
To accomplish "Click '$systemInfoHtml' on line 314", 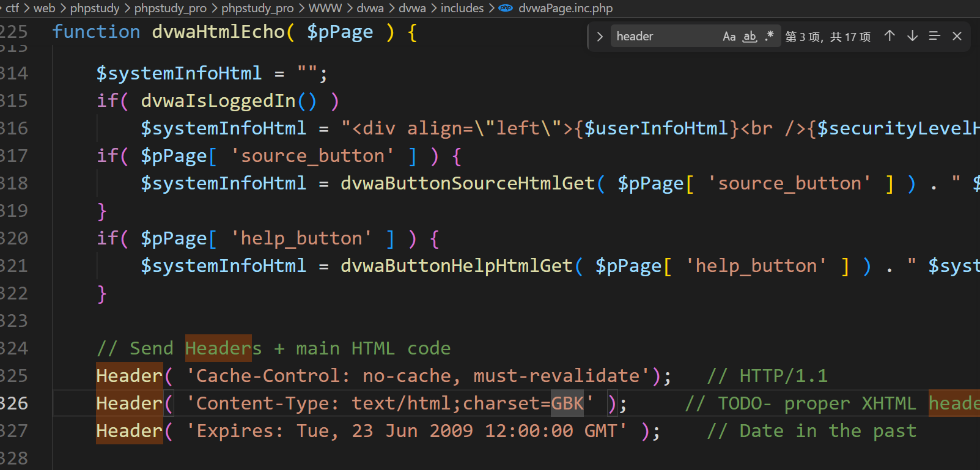I will pyautogui.click(x=179, y=73).
